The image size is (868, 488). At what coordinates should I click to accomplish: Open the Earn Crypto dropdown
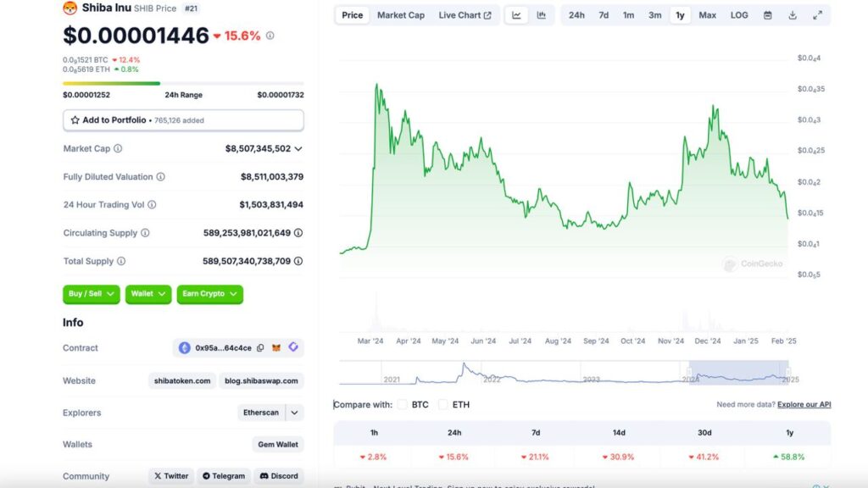210,294
